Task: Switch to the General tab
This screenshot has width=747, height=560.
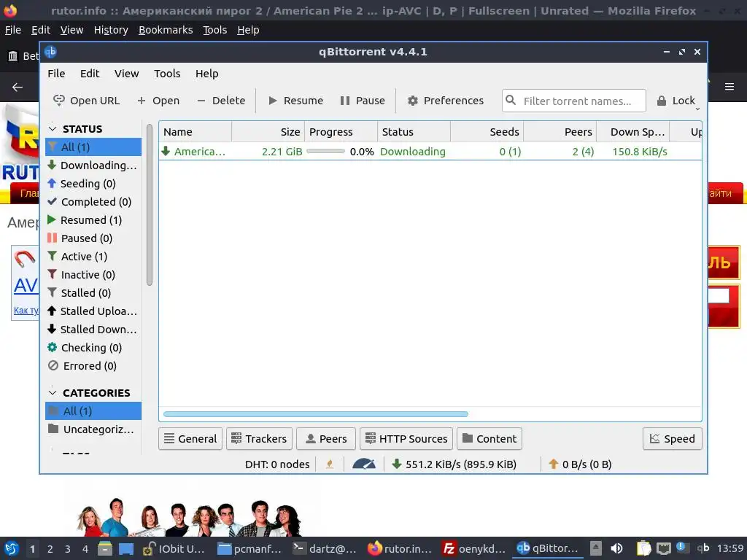Action: tap(190, 438)
